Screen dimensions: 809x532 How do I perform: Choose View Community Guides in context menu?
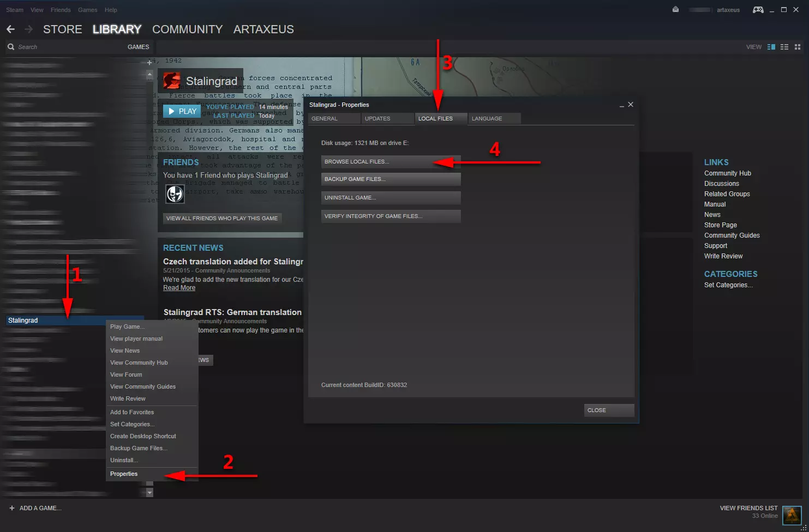click(152, 386)
